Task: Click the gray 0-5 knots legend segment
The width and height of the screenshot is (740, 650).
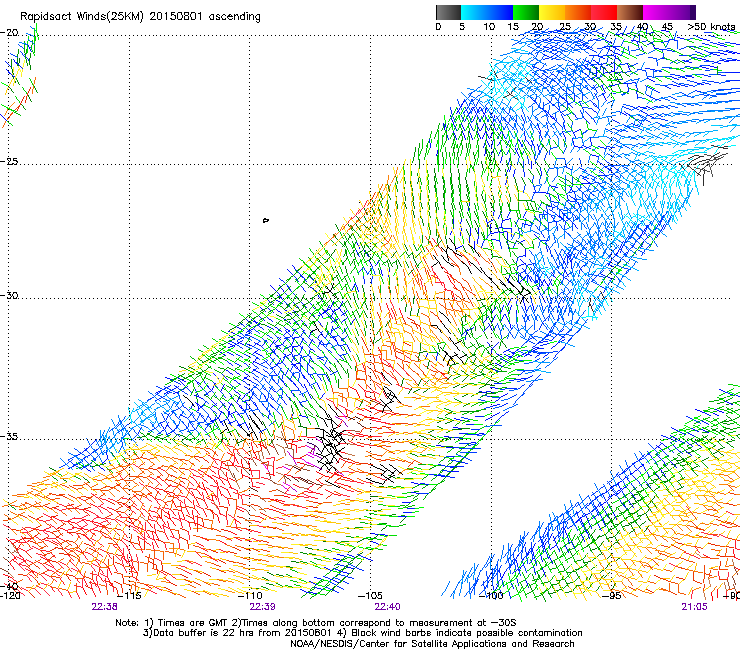Action: [448, 12]
